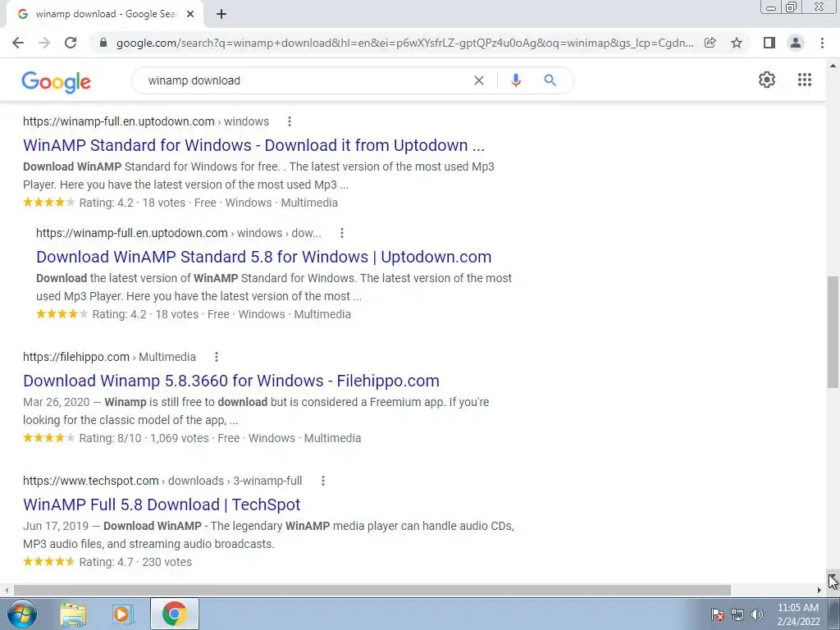
Task: Open the Windows Start menu orb
Action: (x=21, y=614)
